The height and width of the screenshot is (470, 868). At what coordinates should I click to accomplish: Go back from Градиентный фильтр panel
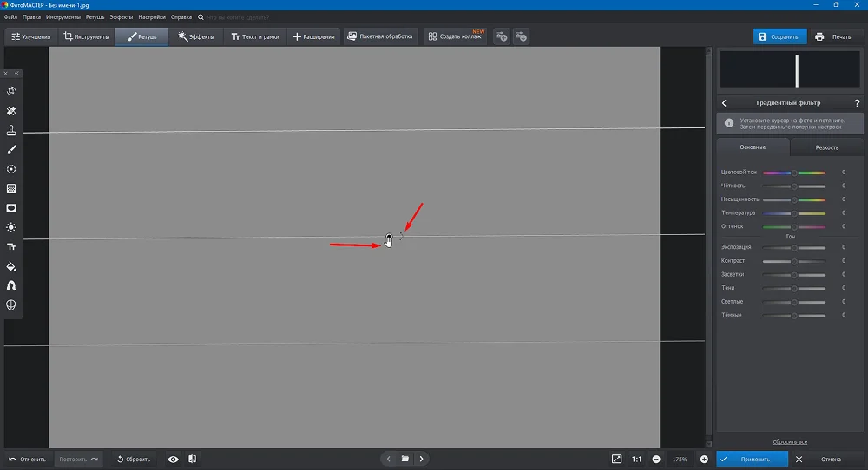[724, 103]
